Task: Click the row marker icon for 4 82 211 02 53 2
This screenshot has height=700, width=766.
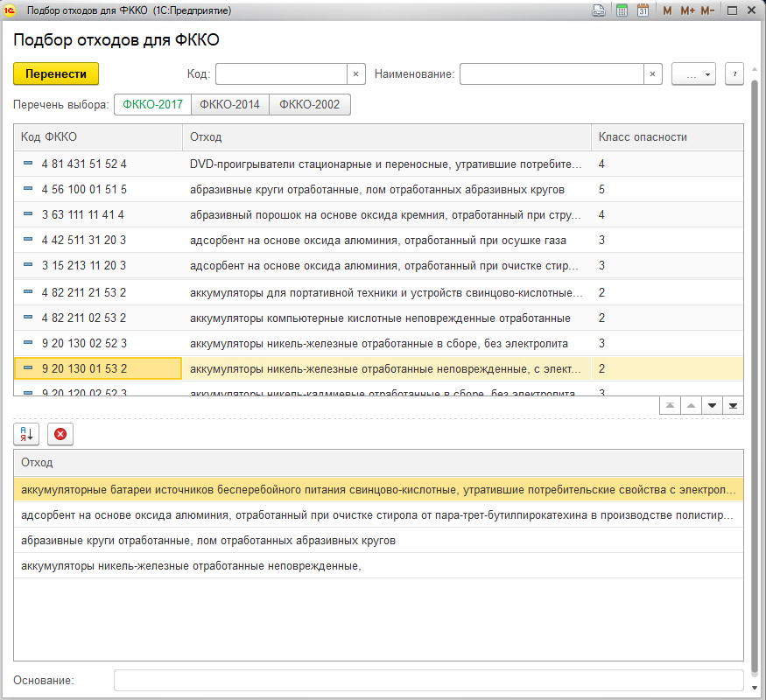Action: coord(28,318)
